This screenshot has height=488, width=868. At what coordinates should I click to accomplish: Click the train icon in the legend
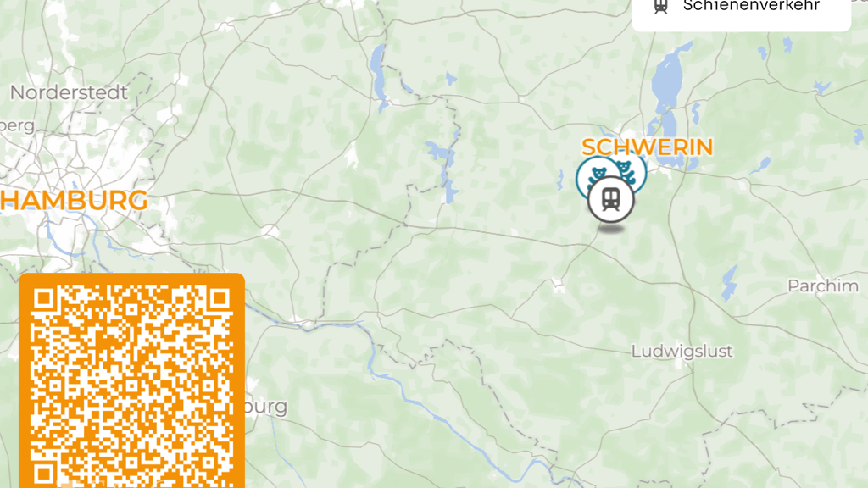tap(660, 6)
